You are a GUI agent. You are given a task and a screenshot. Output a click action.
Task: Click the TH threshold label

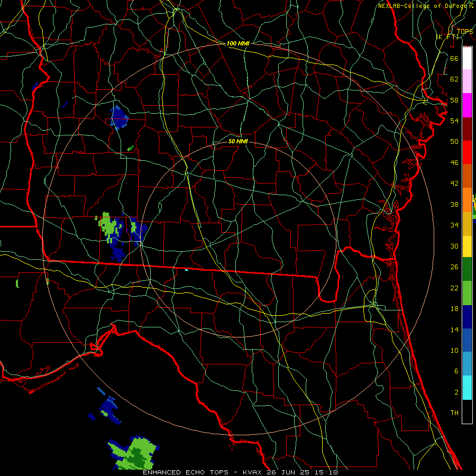(x=454, y=413)
